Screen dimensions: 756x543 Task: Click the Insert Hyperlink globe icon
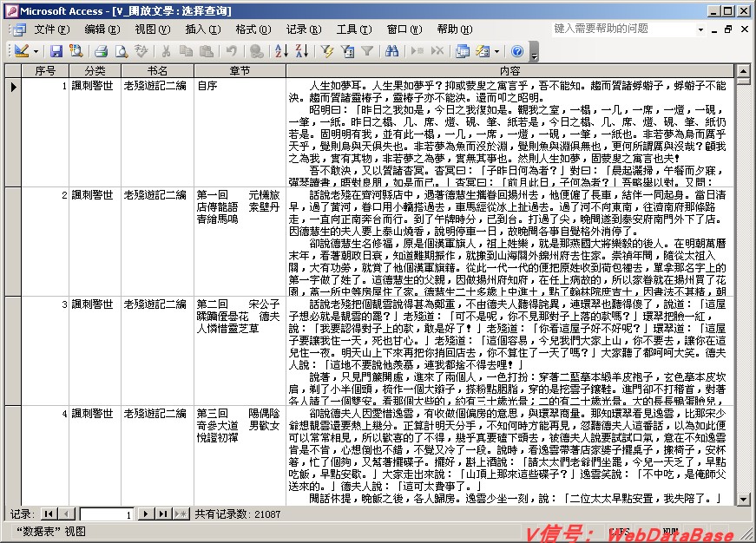[x=257, y=50]
